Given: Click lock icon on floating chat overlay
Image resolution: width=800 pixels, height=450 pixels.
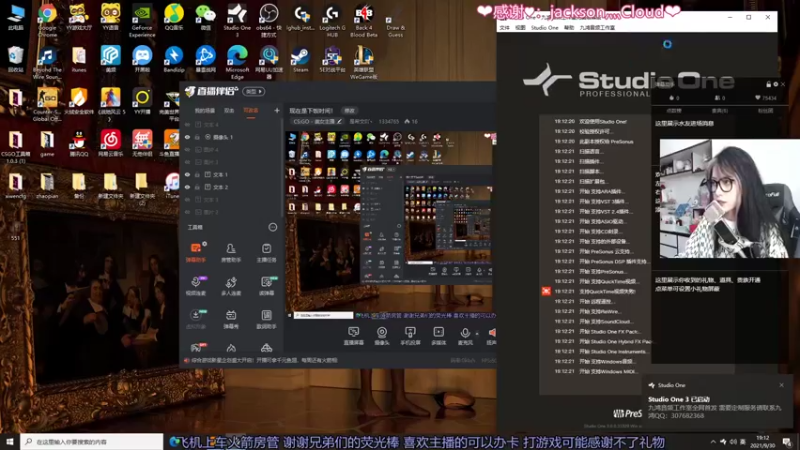Looking at the screenshot, I should coord(768,84).
